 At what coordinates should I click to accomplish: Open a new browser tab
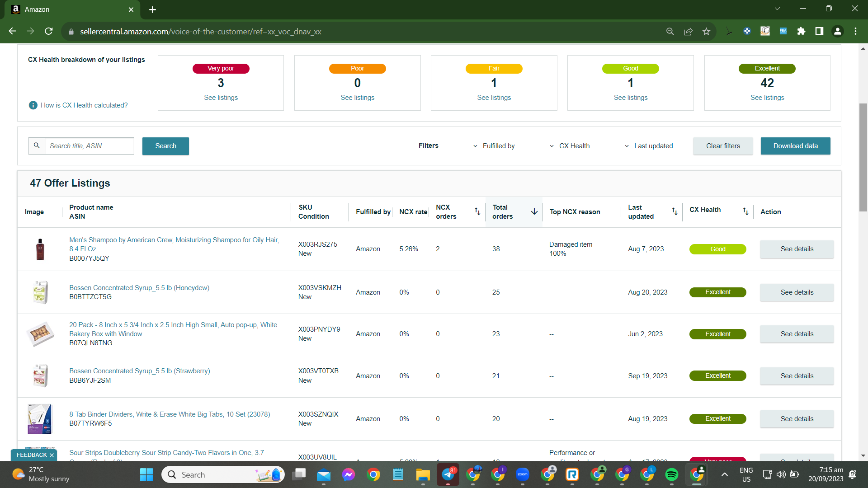pyautogui.click(x=152, y=9)
